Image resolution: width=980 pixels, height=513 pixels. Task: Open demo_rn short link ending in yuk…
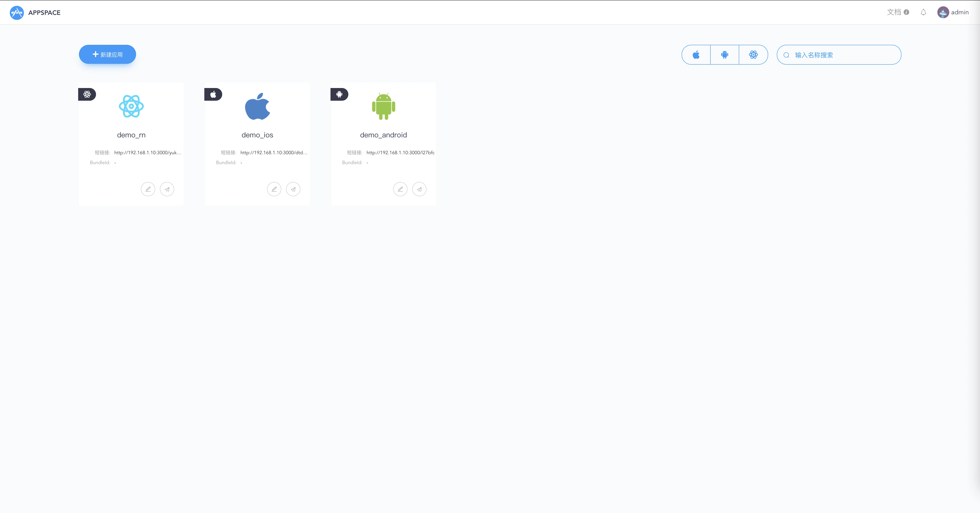click(x=148, y=152)
